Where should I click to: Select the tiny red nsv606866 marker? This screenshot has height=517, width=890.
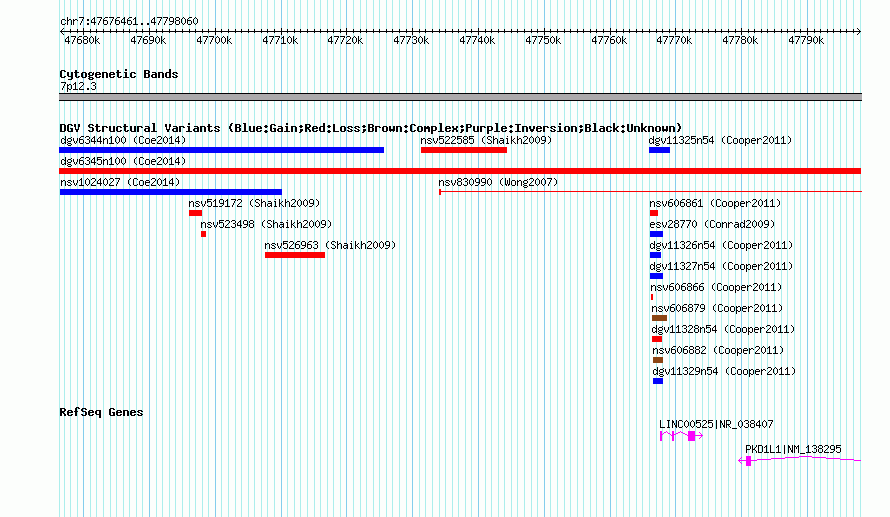pos(652,297)
